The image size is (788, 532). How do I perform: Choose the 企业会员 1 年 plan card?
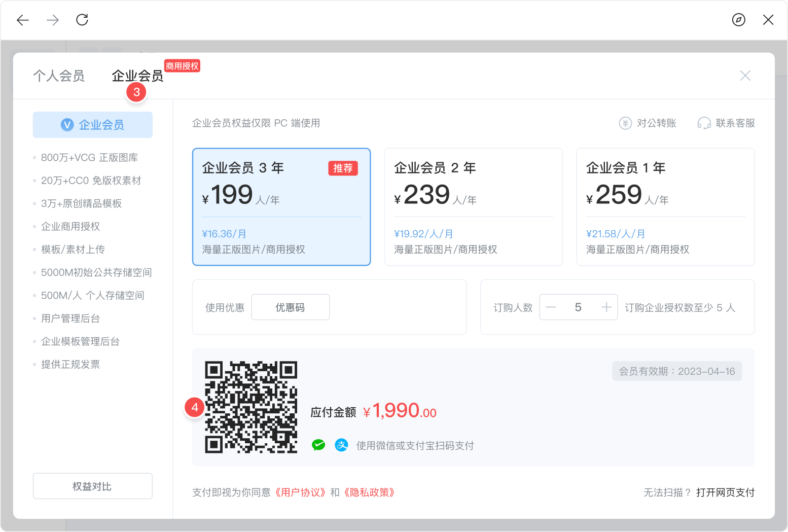(666, 207)
